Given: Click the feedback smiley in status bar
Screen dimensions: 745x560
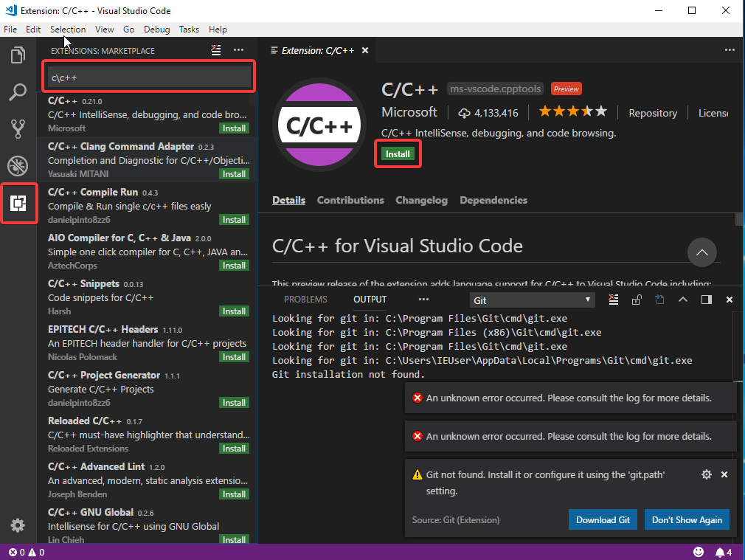Looking at the screenshot, I should (699, 552).
